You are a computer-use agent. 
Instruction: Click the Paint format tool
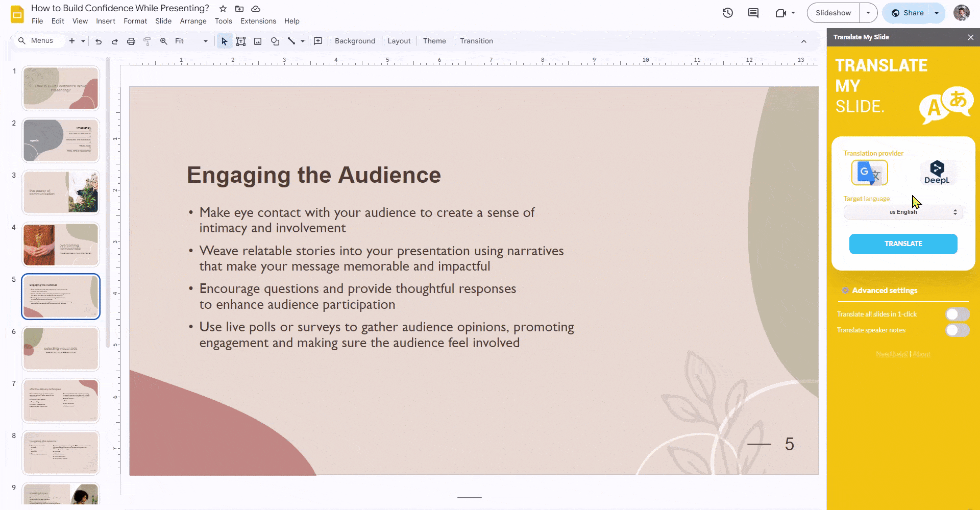pyautogui.click(x=147, y=41)
